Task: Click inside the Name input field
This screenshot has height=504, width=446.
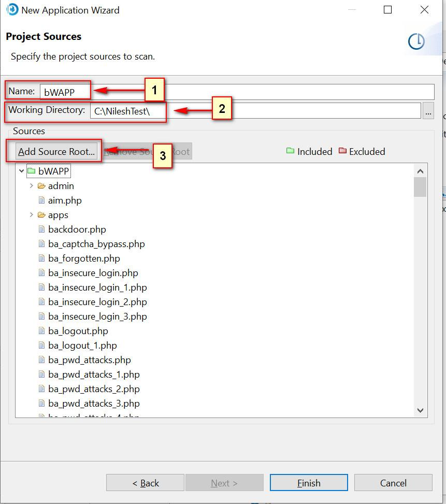Action: [x=65, y=91]
